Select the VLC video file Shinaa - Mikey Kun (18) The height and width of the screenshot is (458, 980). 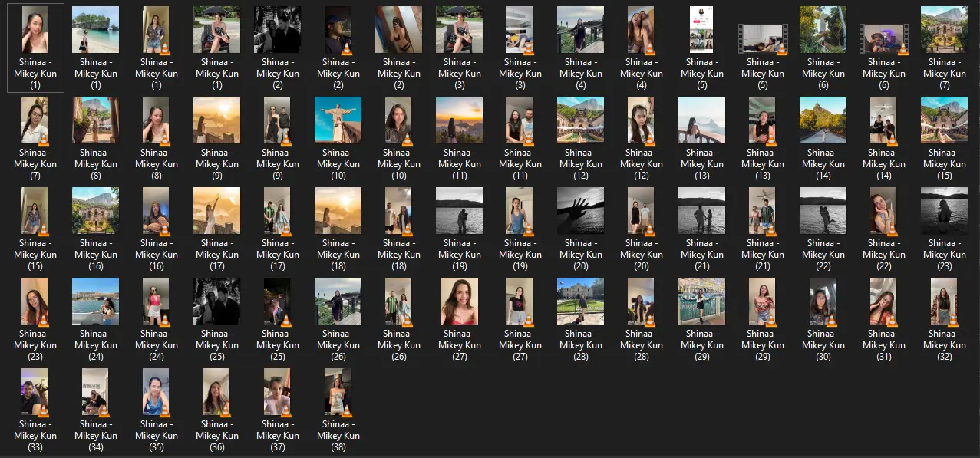tap(399, 211)
